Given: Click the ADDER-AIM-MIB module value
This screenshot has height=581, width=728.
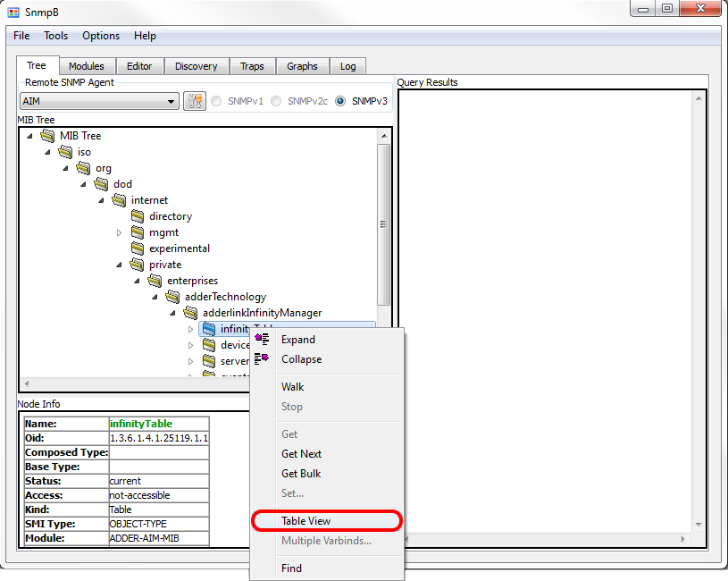Looking at the screenshot, I should coord(144,538).
